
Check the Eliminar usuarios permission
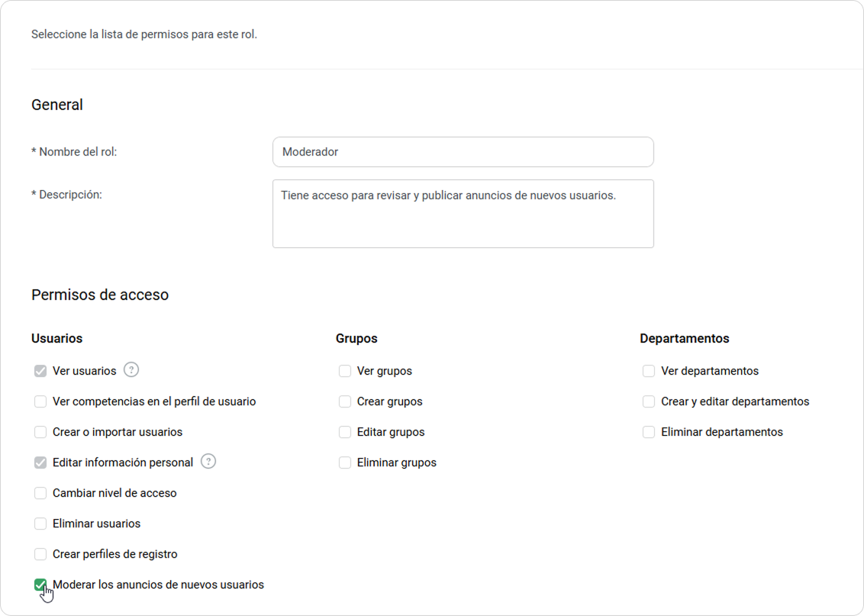(40, 524)
